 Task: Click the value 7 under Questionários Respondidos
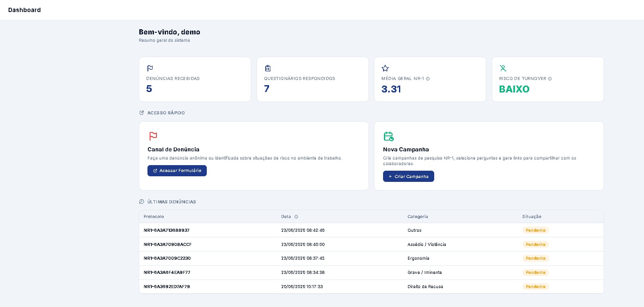click(267, 89)
